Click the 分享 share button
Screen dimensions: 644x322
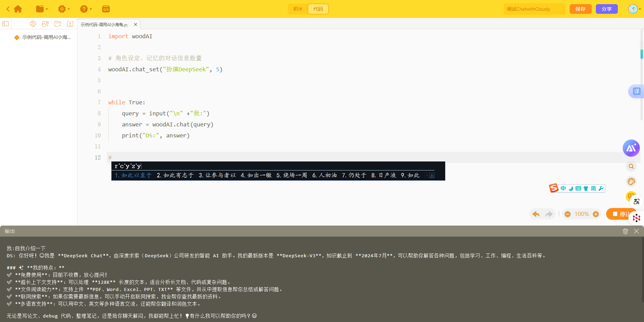click(607, 9)
